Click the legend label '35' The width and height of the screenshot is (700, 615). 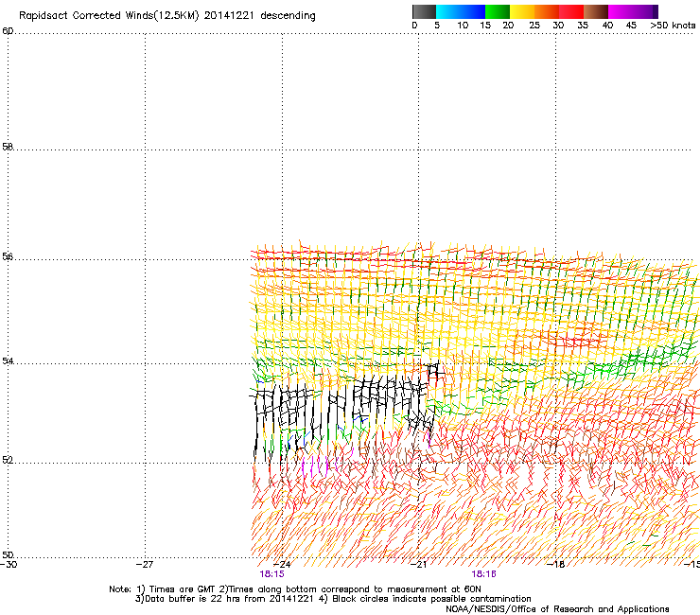click(x=583, y=26)
